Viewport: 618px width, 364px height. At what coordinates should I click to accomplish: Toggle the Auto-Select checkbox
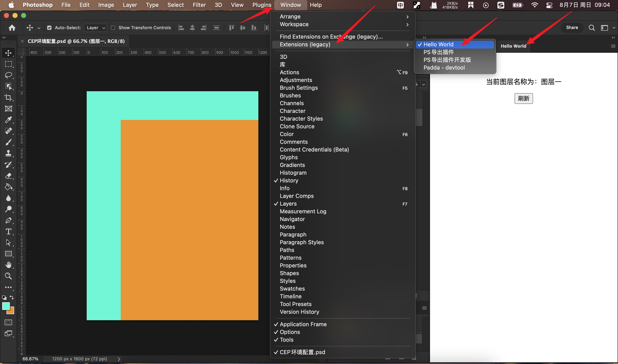coord(49,28)
